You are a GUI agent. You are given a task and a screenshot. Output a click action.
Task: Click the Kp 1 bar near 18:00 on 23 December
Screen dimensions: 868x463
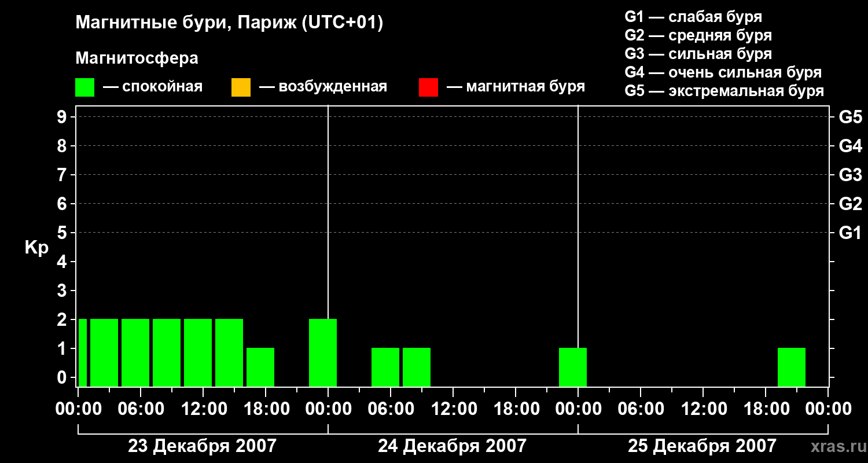pyautogui.click(x=260, y=367)
